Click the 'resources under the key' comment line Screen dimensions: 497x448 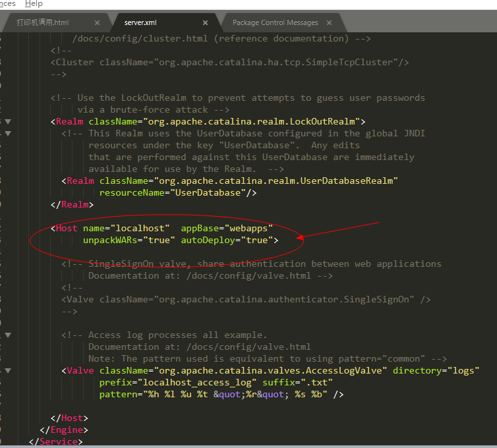(224, 146)
